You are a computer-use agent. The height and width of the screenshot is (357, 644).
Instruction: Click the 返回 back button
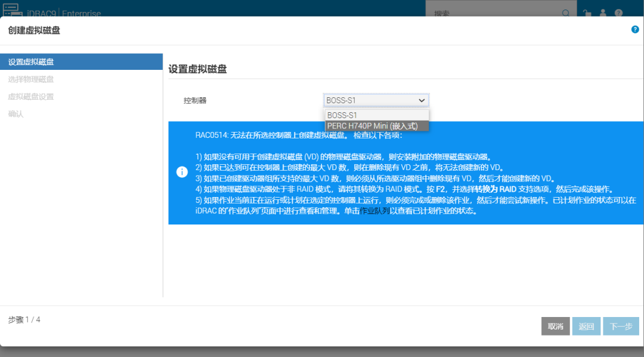point(586,326)
